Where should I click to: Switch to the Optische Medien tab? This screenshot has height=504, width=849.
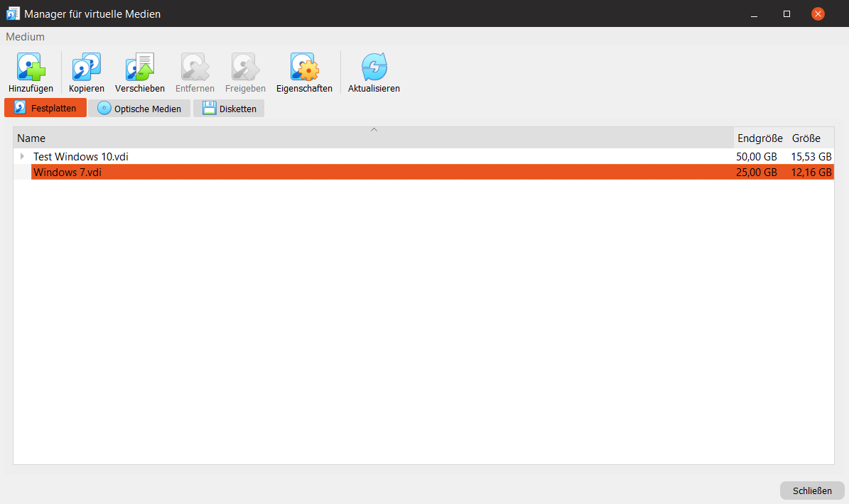click(x=139, y=109)
